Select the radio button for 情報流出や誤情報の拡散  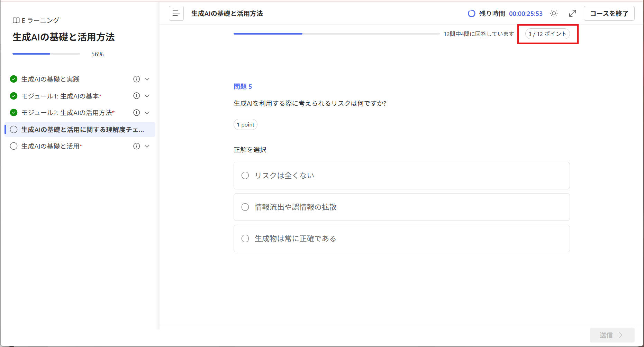tap(245, 207)
